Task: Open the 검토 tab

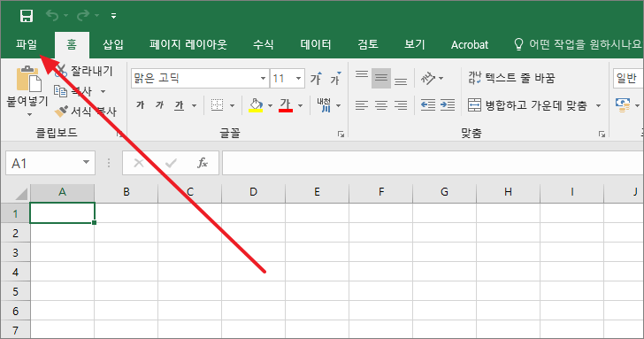Action: point(368,44)
